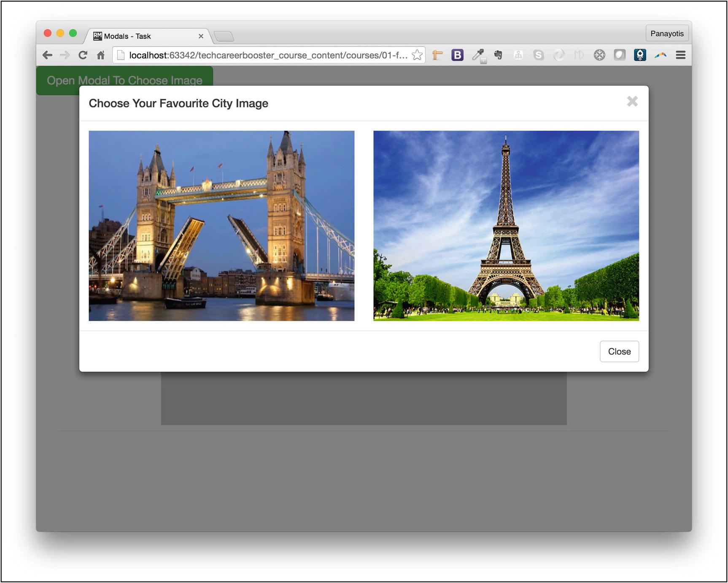This screenshot has height=583, width=728.
Task: Open the Chrome hamburger menu
Action: click(x=681, y=55)
